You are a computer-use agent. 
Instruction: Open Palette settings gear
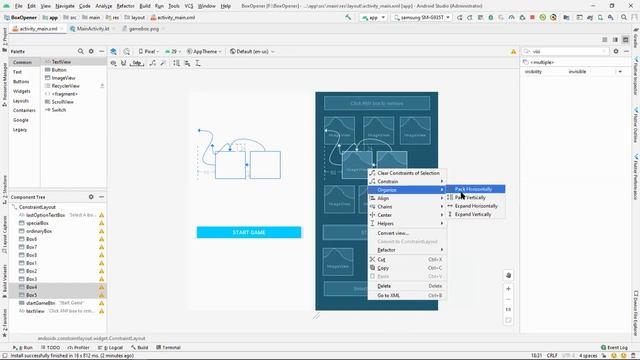point(91,51)
